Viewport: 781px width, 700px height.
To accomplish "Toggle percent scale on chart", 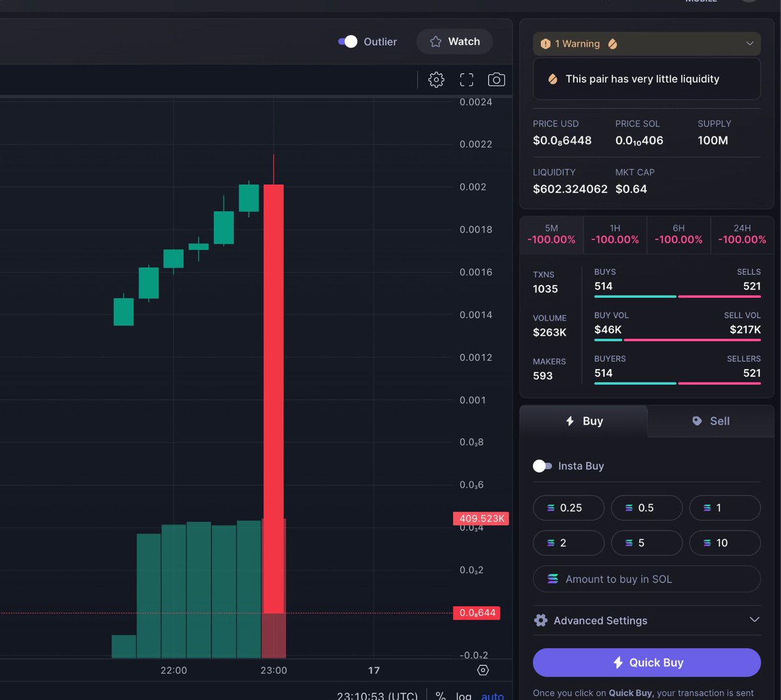I will pyautogui.click(x=441, y=695).
